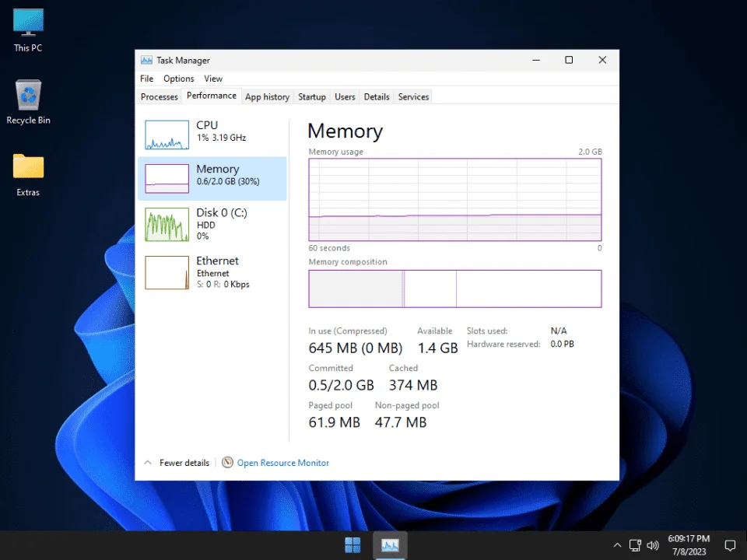Click the volume speaker tray icon
Screen dimensions: 747x560
click(653, 545)
